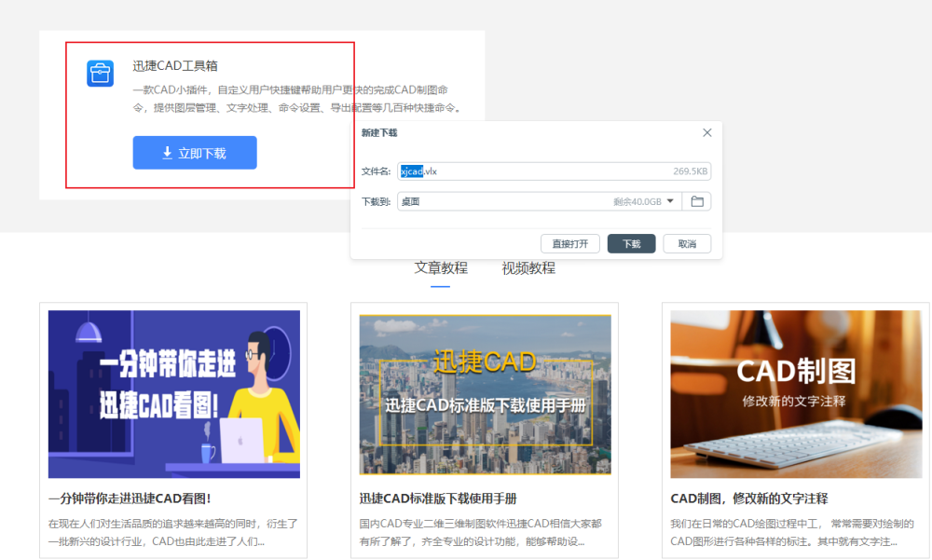Click the 桌面 download destination field

(539, 201)
